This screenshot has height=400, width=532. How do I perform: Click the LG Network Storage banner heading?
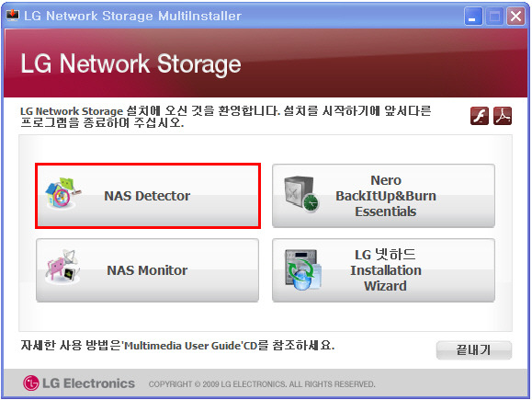click(131, 63)
